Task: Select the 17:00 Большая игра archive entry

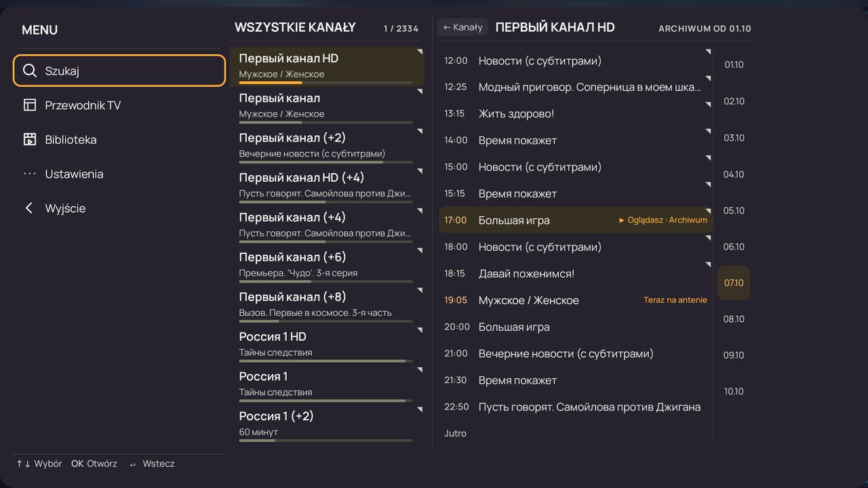Action: [576, 220]
